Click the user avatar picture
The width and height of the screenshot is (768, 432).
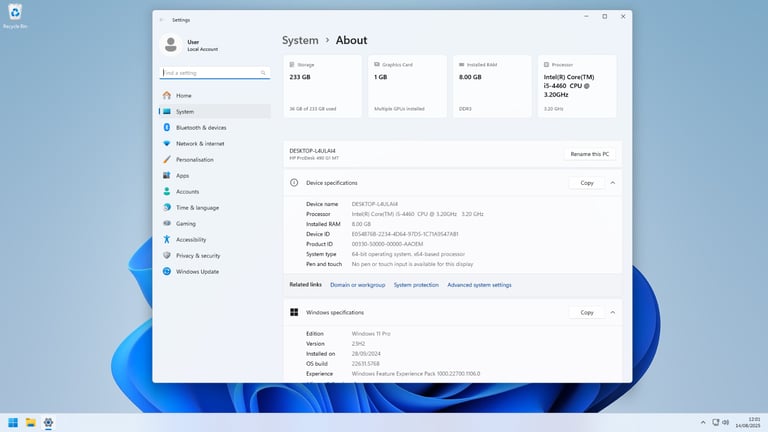click(171, 45)
